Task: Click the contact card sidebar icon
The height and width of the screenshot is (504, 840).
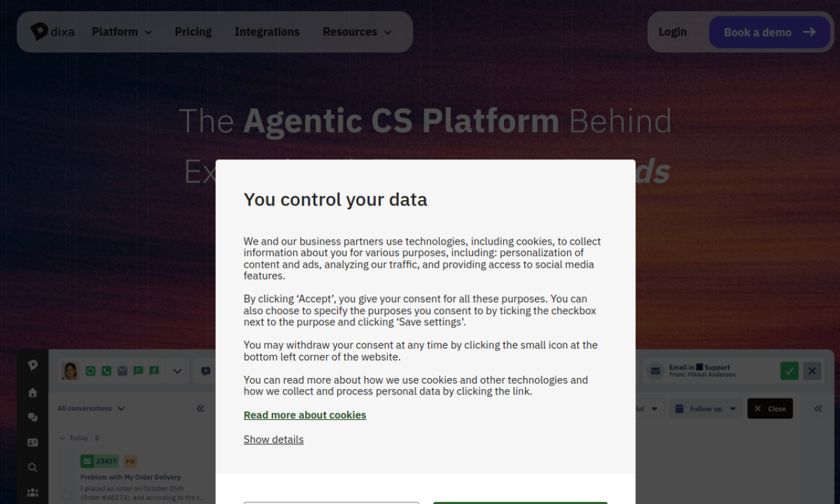Action: coord(33,442)
